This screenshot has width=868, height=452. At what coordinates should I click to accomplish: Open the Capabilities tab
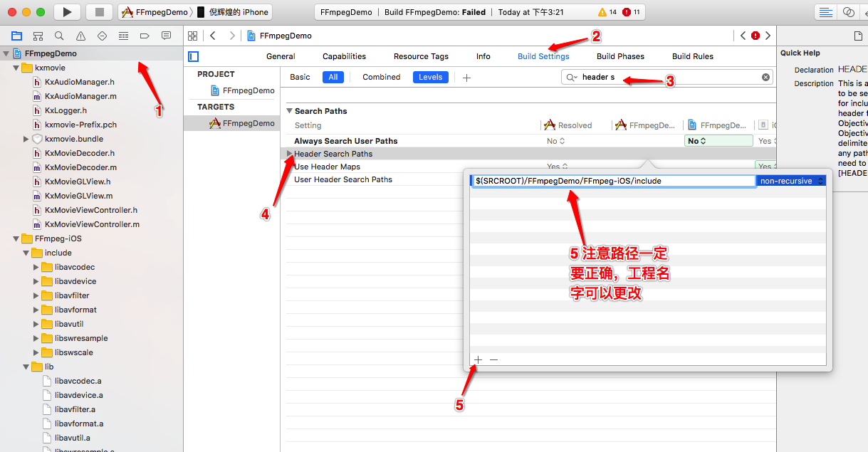[344, 56]
